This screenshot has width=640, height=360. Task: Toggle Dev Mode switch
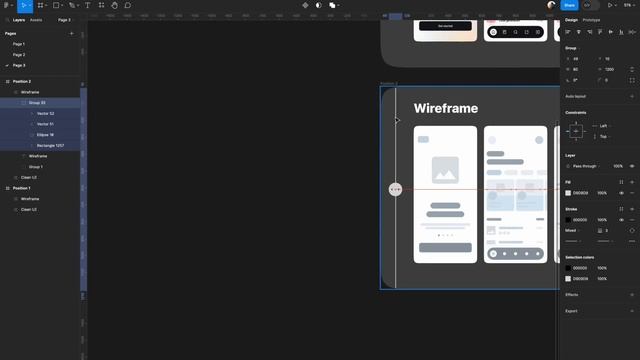coord(591,5)
